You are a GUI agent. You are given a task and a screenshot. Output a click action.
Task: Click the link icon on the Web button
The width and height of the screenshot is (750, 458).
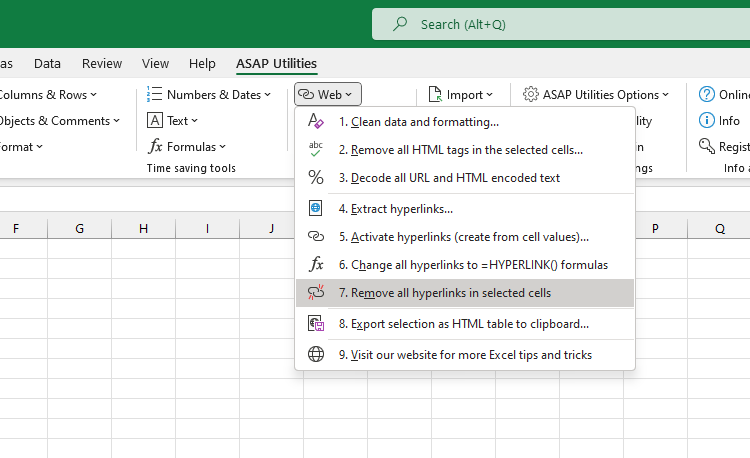click(306, 95)
